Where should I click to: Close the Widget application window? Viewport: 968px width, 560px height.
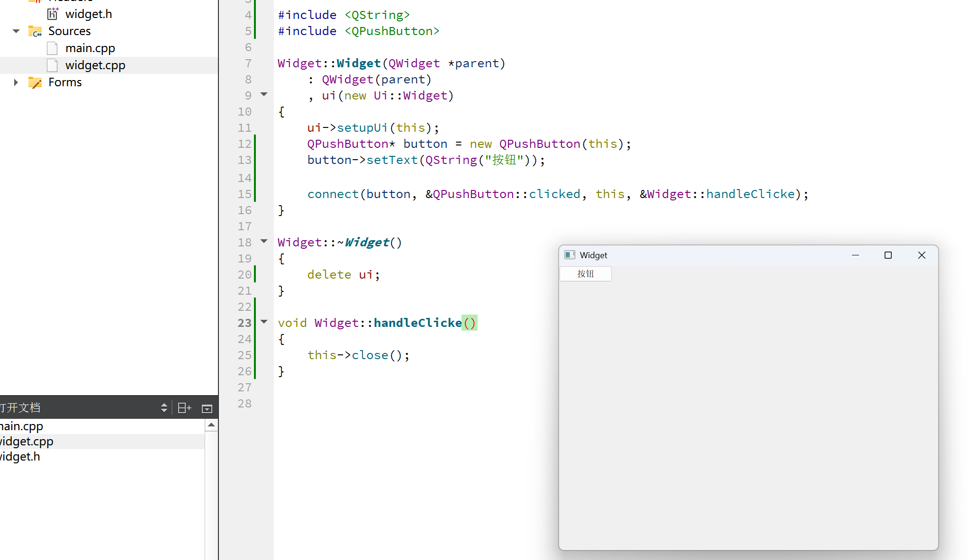[922, 255]
